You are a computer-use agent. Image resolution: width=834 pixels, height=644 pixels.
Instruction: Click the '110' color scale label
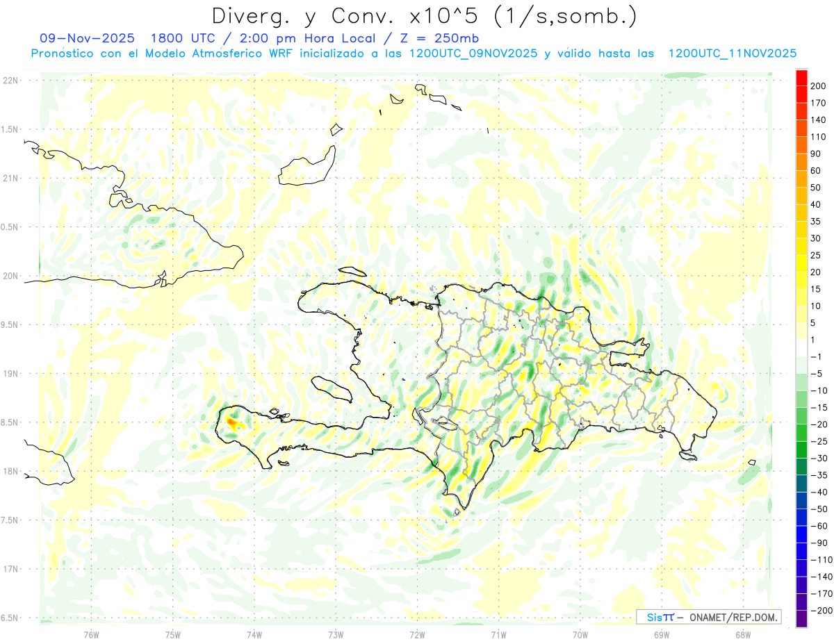819,137
